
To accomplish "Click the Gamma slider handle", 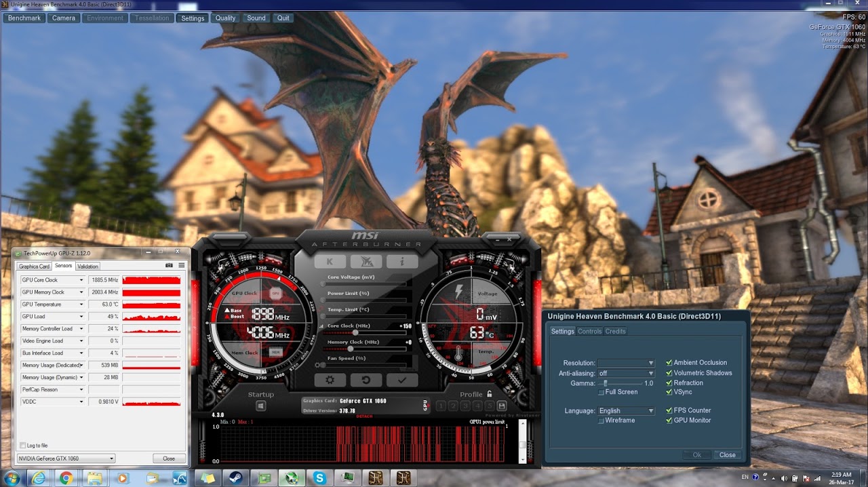I will 605,383.
